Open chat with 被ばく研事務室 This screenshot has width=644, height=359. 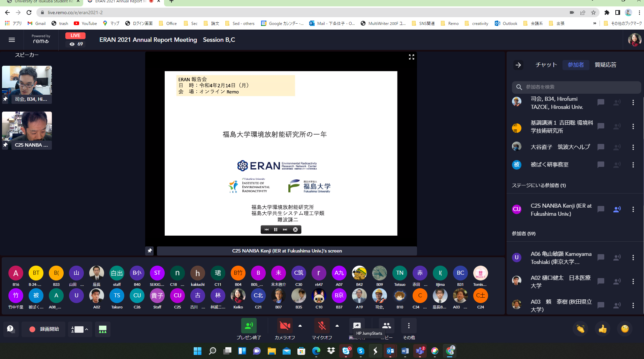point(601,164)
